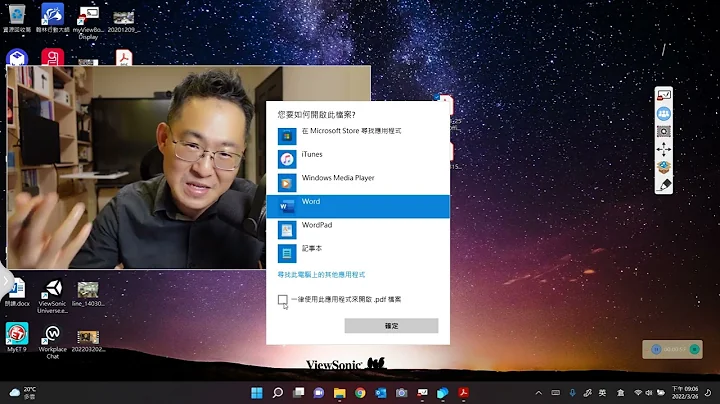Switch to Adobe Acrobat on the taskbar

click(463, 393)
